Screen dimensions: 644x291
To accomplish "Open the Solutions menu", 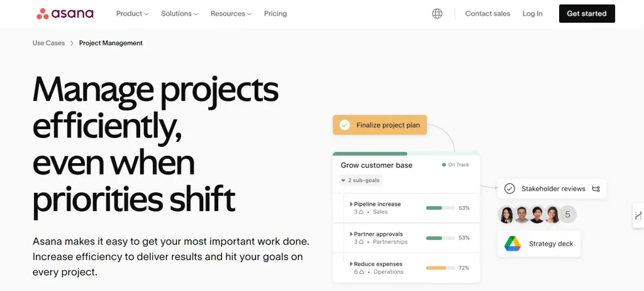I will (x=179, y=14).
